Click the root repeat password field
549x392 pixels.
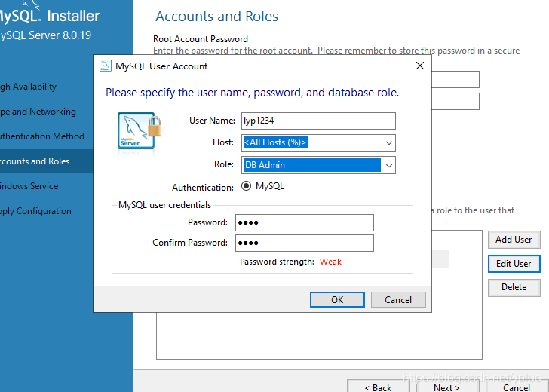(x=455, y=102)
